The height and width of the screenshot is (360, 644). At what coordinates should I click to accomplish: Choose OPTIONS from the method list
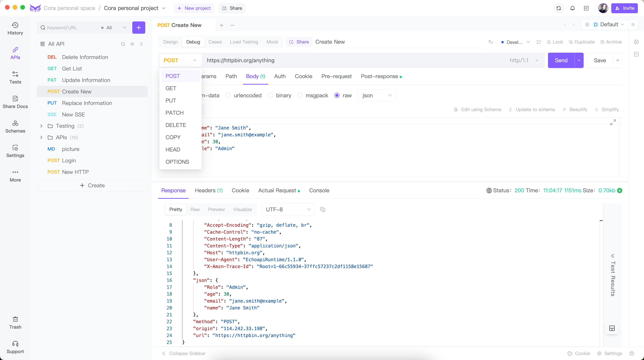(180, 162)
